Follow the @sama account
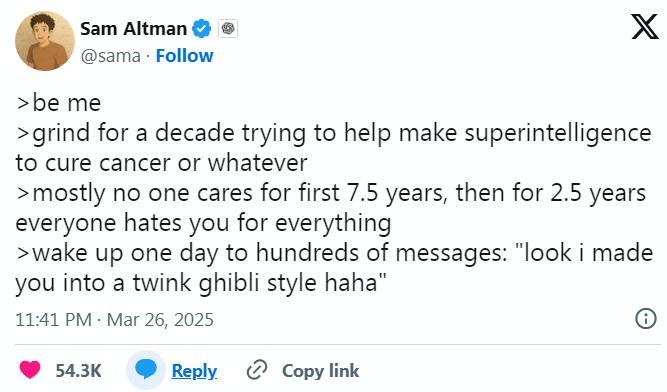 click(x=184, y=56)
